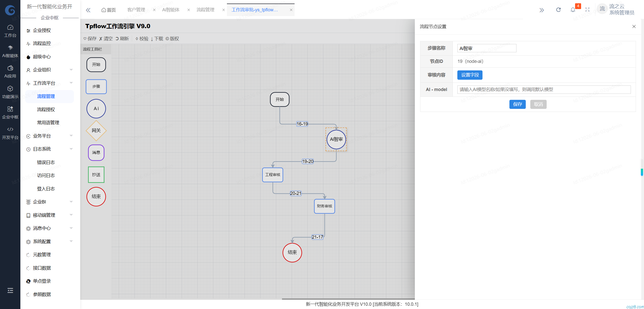Switch to the 客户管理 tab

[136, 10]
